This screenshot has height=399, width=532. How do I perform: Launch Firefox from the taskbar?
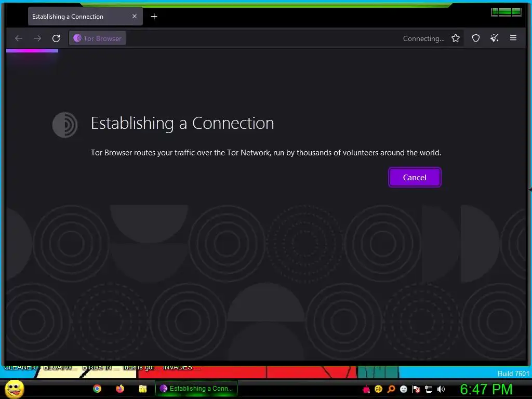click(120, 389)
